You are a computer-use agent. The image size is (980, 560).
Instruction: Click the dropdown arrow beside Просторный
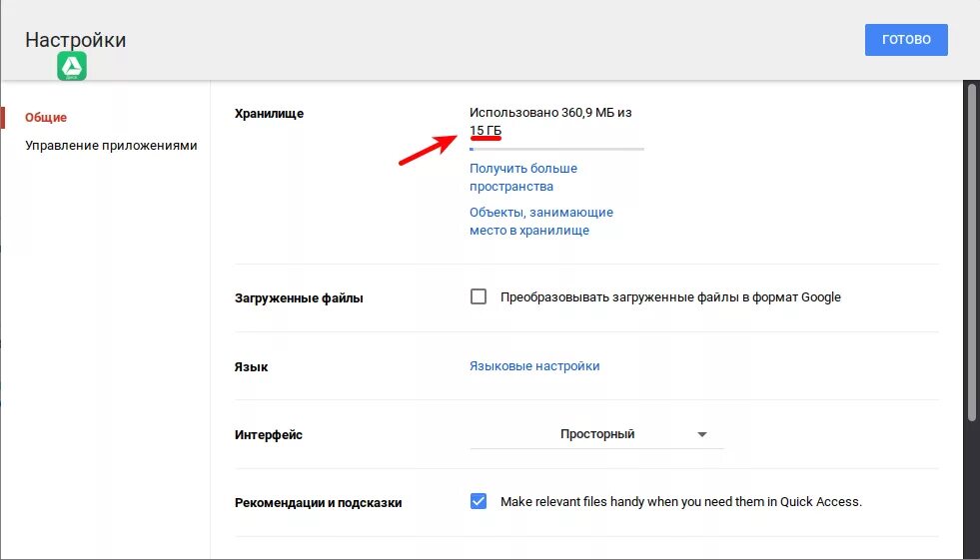pos(702,434)
